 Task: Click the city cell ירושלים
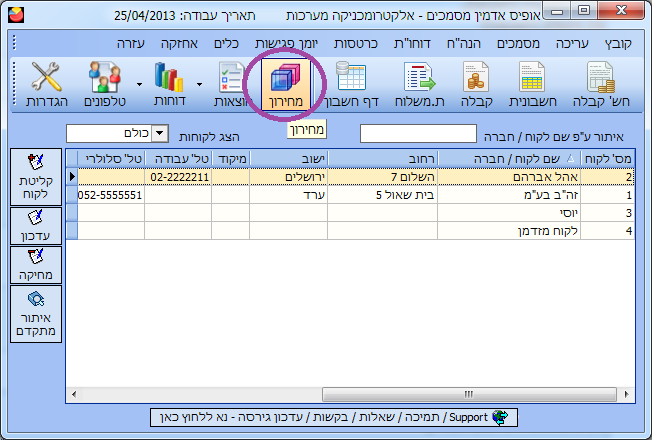pyautogui.click(x=289, y=177)
